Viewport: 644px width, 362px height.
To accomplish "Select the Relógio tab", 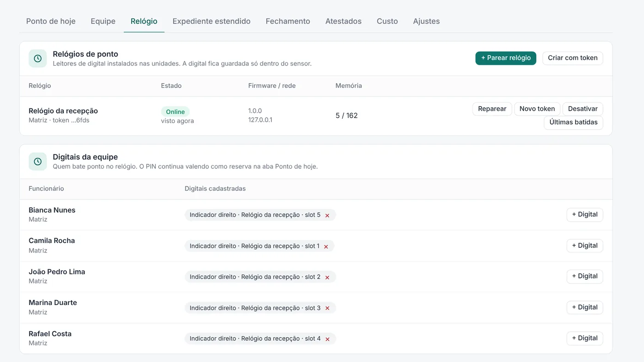I will coord(144,21).
